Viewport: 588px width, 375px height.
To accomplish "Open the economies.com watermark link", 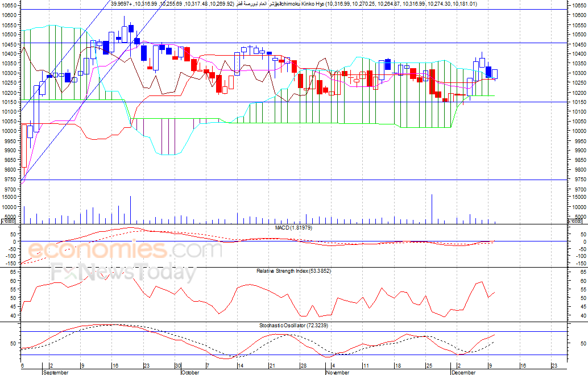I will click(x=125, y=250).
